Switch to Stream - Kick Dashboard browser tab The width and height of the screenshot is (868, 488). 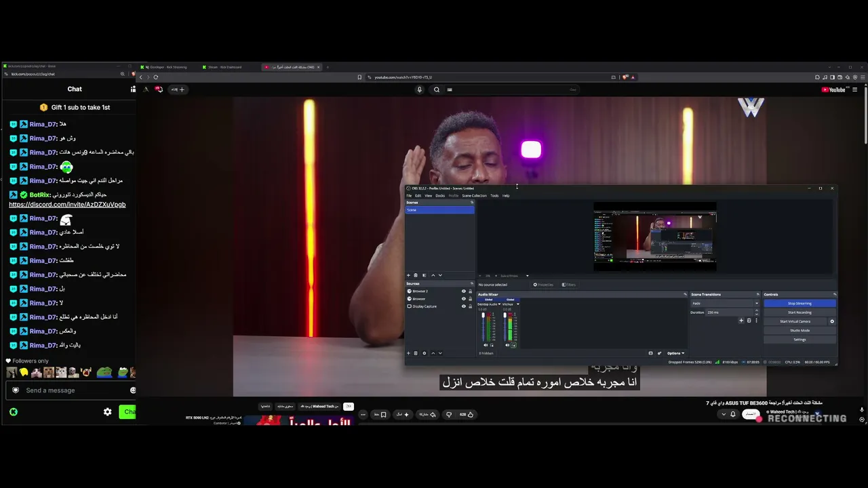[229, 67]
